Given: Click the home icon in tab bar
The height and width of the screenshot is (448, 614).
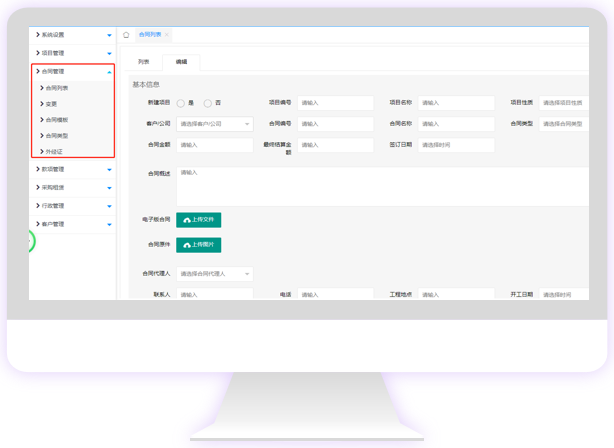Looking at the screenshot, I should (126, 35).
